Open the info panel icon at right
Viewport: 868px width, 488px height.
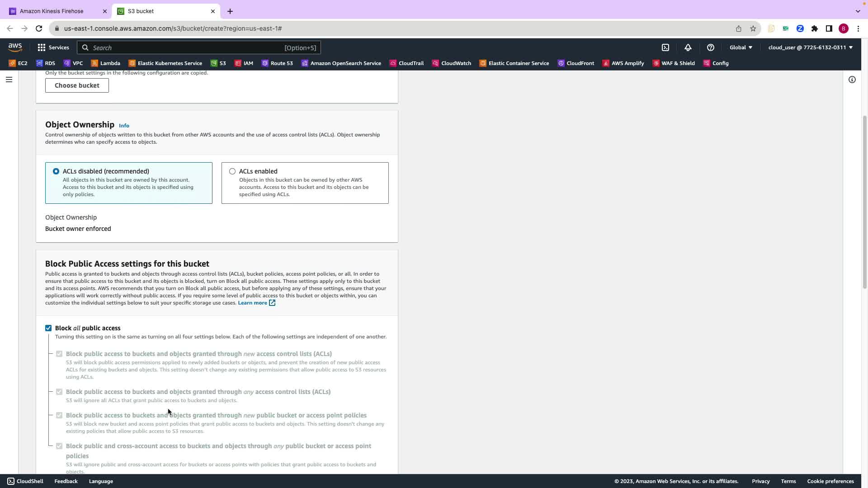point(852,80)
